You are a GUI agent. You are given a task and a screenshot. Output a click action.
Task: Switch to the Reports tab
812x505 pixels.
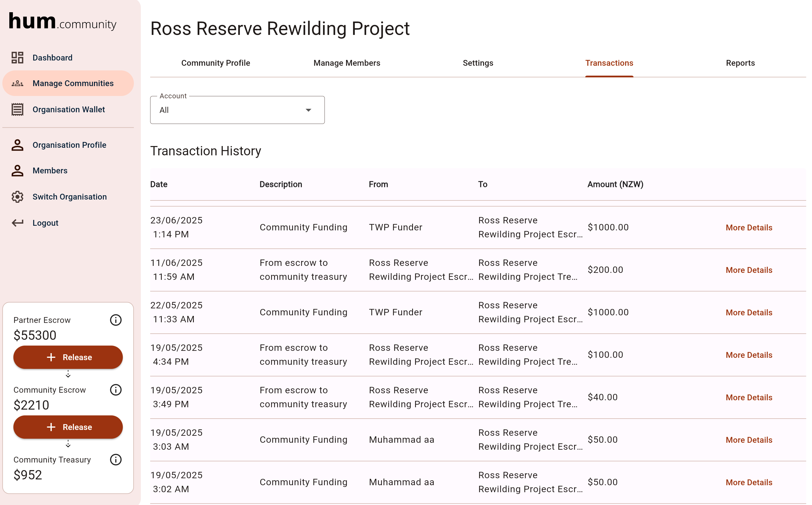(x=740, y=63)
